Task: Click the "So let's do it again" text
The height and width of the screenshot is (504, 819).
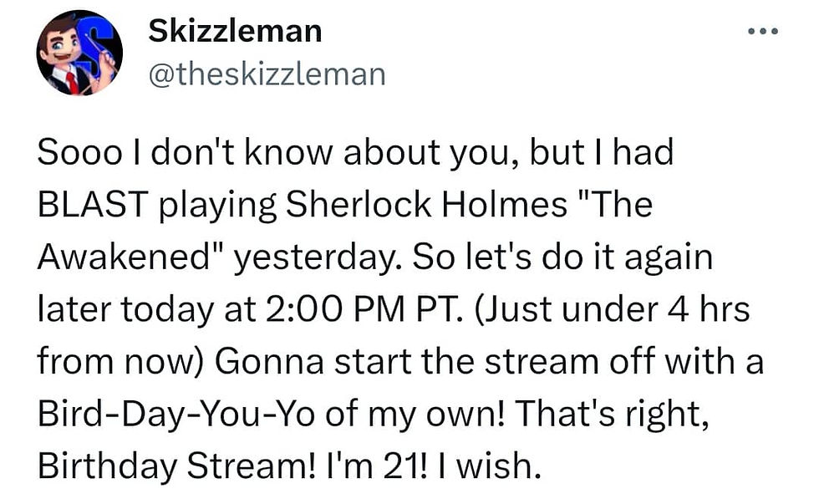Action: tap(562, 257)
